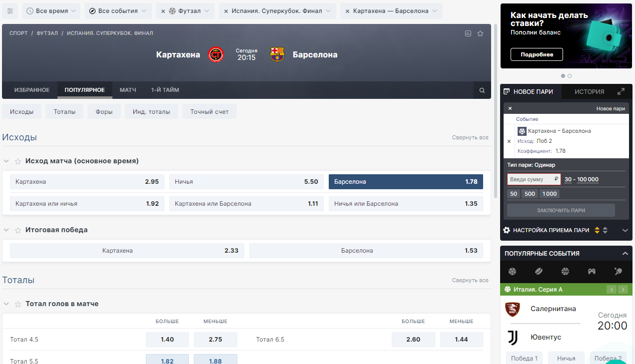The width and height of the screenshot is (635, 364).
Task: Click the grey odds-change arrows icon
Action: pyautogui.click(x=605, y=230)
